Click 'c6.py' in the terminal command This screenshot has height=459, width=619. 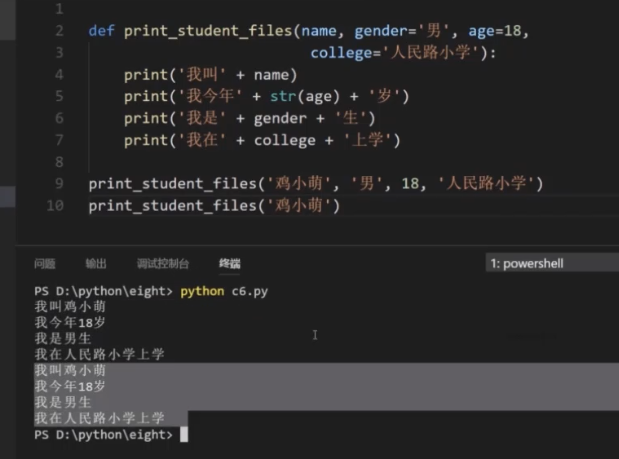pos(250,291)
